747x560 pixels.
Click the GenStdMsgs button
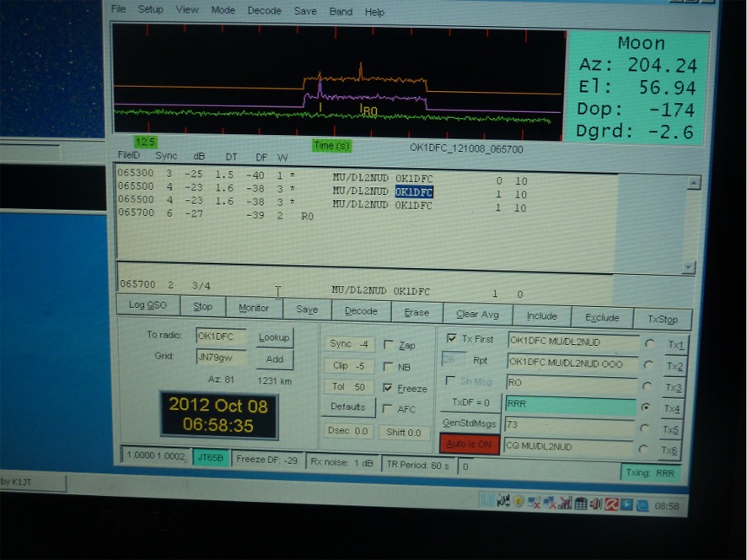tap(470, 423)
